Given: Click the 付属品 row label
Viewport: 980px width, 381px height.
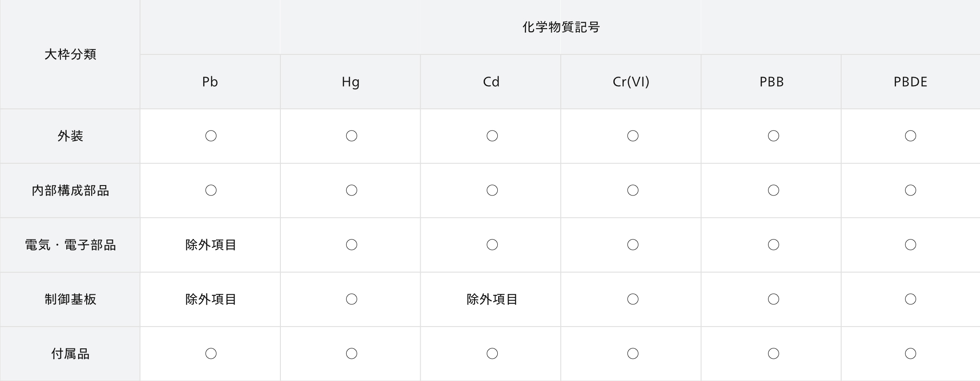Looking at the screenshot, I should 70,354.
